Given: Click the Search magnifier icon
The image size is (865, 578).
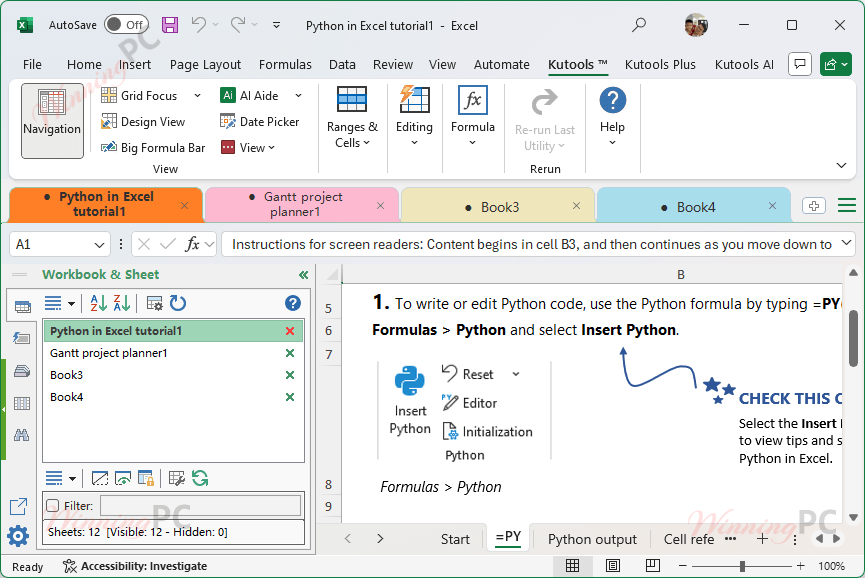Looking at the screenshot, I should pyautogui.click(x=639, y=25).
